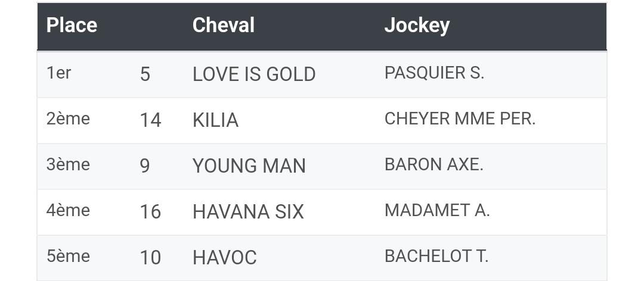Screen dimensions: 644x281
Task: Click the Place column header
Action: pos(72,26)
